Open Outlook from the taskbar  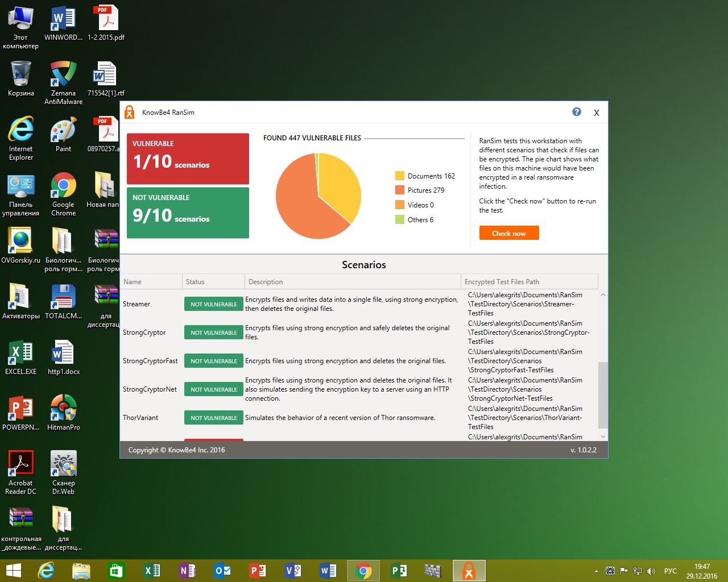click(222, 571)
